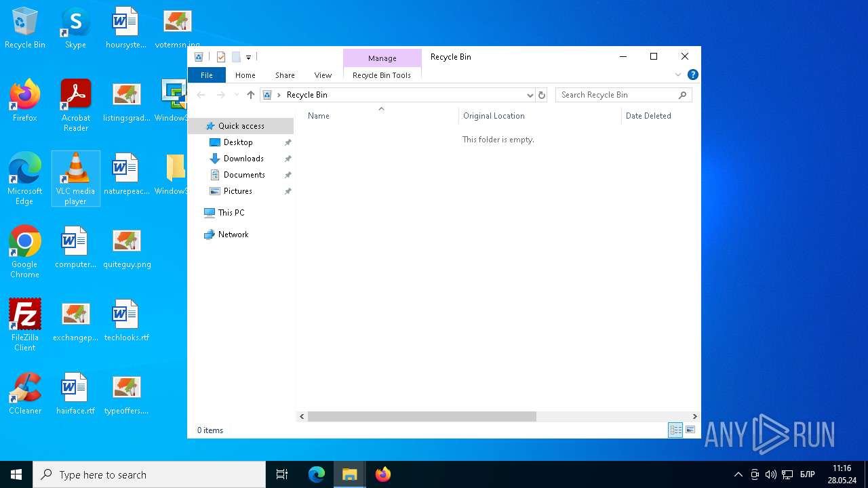Open Customize Quick Access Toolbar dropdown

[x=249, y=58]
